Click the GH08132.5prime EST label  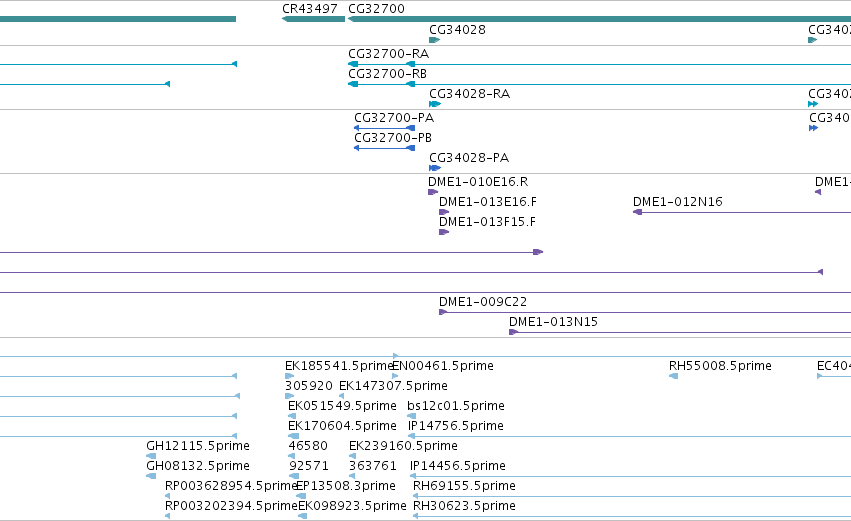[198, 466]
